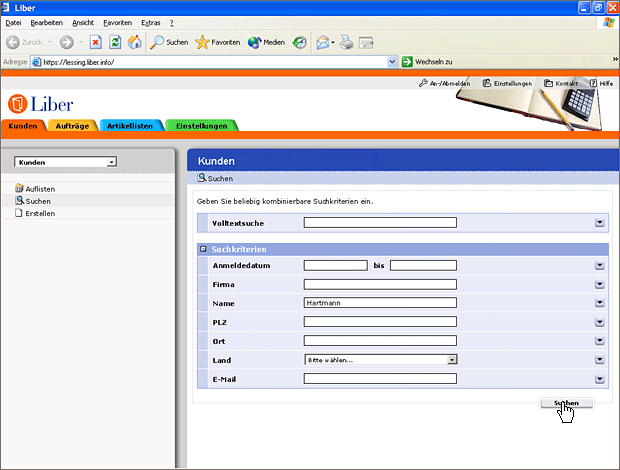The image size is (620, 470).
Task: Focus the Anmeldedatum start date field
Action: [x=335, y=265]
